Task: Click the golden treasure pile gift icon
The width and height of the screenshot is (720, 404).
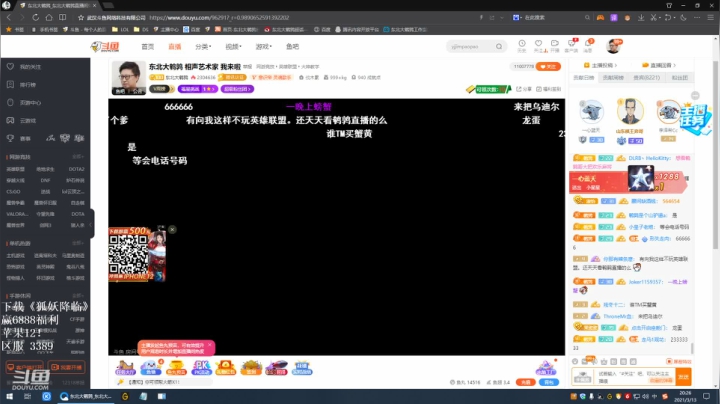Action: [x=251, y=367]
